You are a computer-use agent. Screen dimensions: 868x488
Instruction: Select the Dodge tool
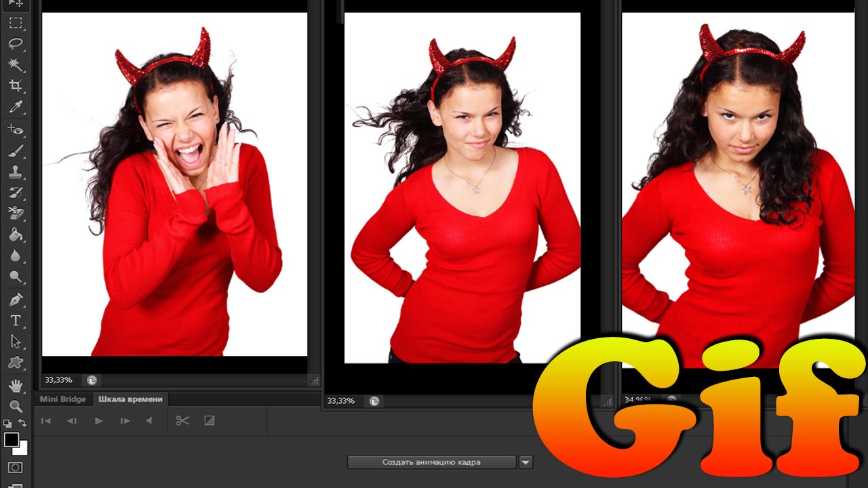[16, 277]
